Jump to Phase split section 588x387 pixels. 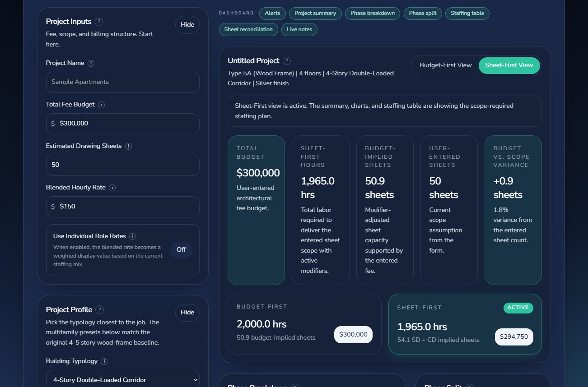coord(423,14)
